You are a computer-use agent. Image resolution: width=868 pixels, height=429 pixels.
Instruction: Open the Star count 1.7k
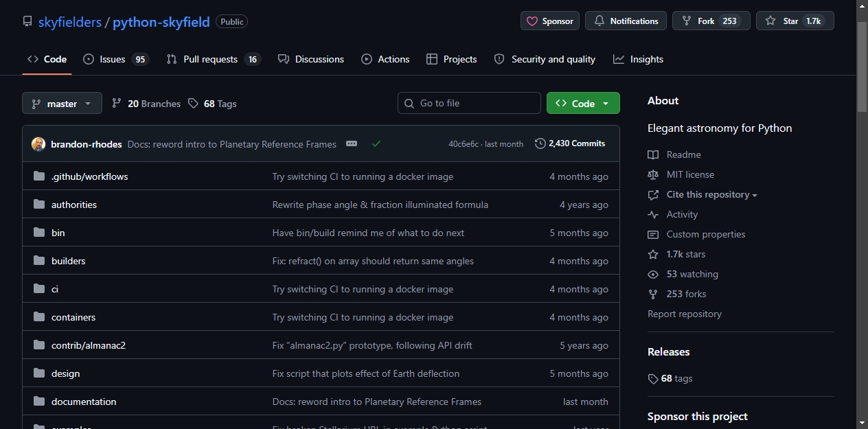tap(813, 21)
